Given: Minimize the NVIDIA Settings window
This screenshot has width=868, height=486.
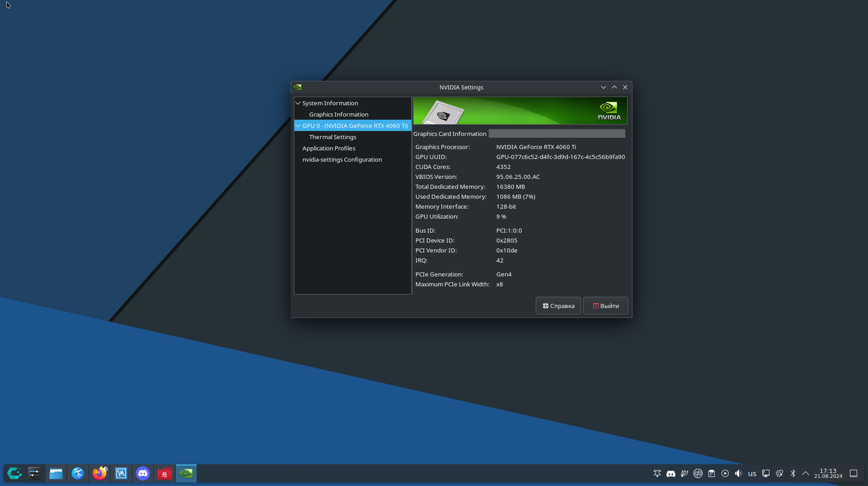Looking at the screenshot, I should tap(604, 87).
